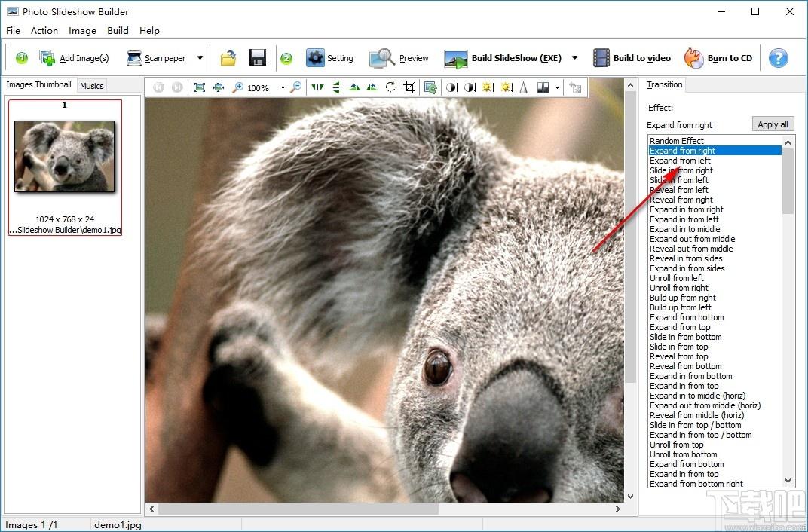808x532 pixels.
Task: Select the Images Thumbnail tab
Action: [x=38, y=84]
